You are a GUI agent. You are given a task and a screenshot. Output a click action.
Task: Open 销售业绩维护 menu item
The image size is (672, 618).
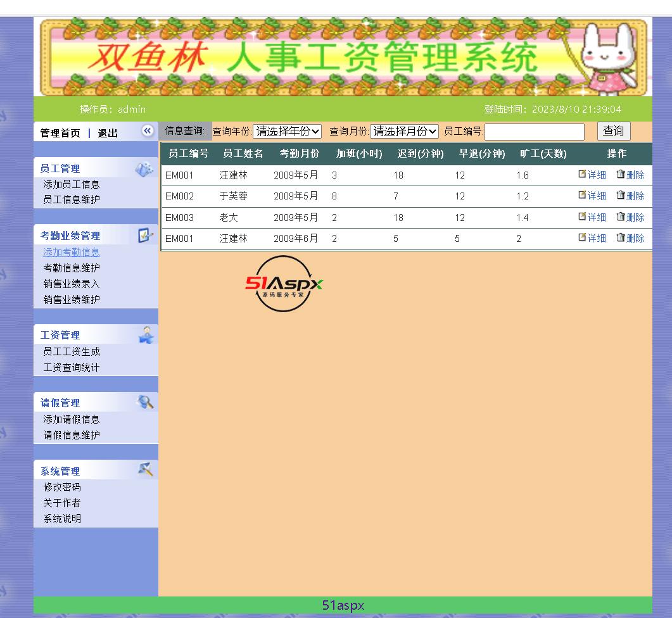tap(72, 300)
